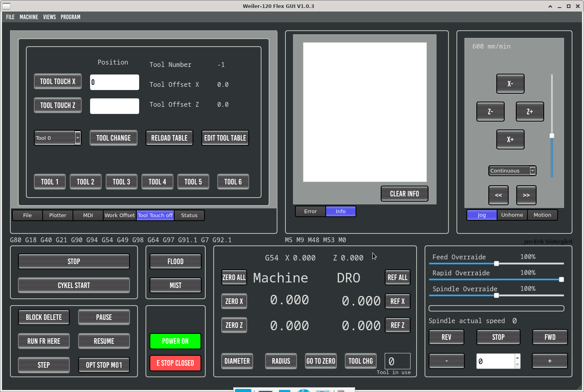Click the TOOL TOUCH X position field
This screenshot has width=584, height=392.
114,82
